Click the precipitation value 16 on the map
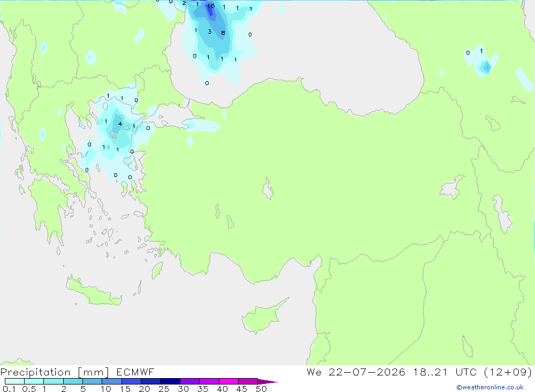Image resolution: width=535 pixels, height=392 pixels. [x=211, y=6]
